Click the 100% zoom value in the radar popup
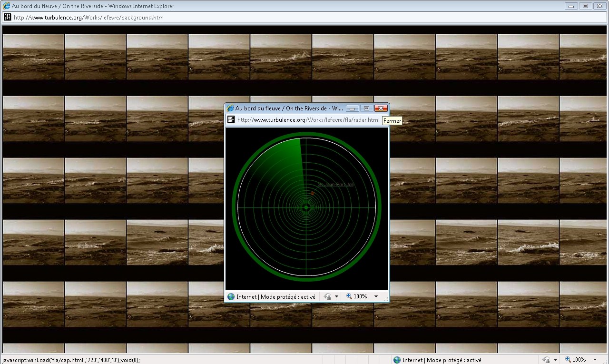 point(360,296)
